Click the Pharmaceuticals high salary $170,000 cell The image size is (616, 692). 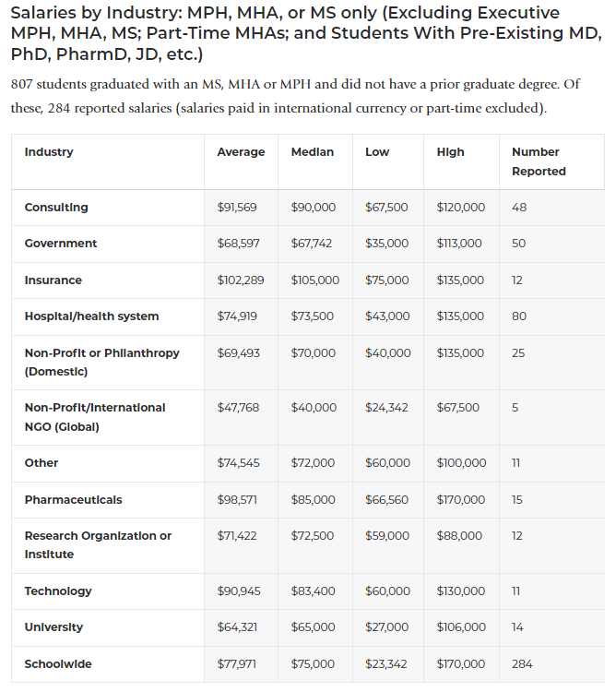point(461,500)
